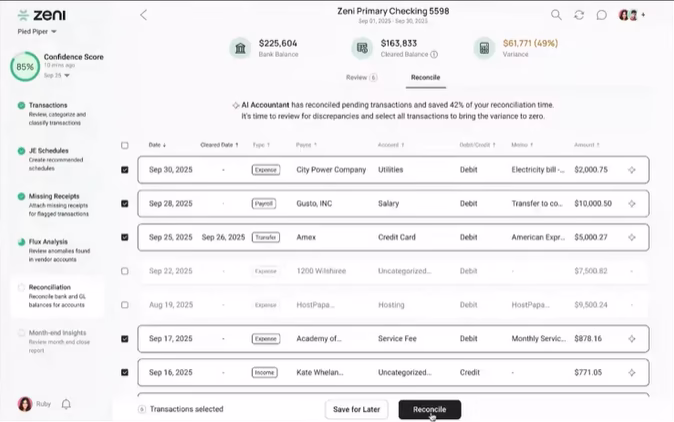This screenshot has height=422, width=674.
Task: Open the search magnifier icon
Action: coord(556,15)
